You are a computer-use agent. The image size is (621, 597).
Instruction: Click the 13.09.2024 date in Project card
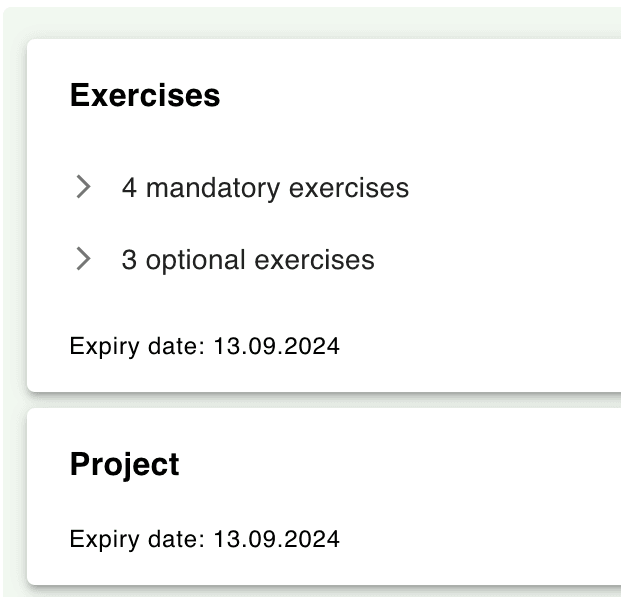coord(276,540)
